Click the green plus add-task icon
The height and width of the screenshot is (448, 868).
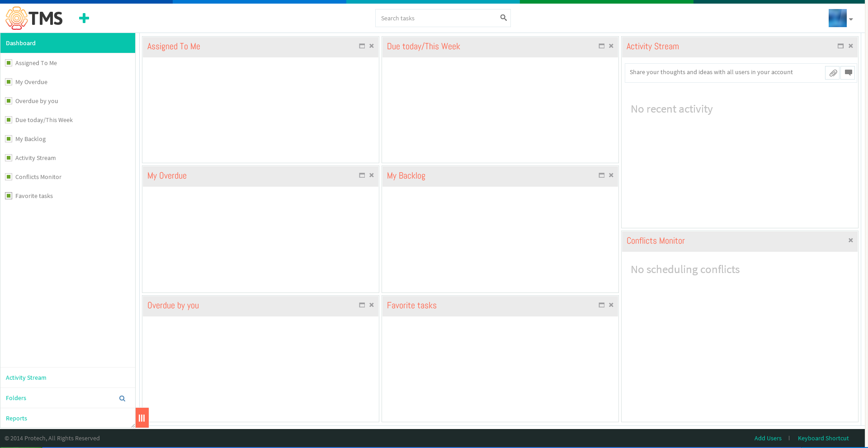pos(84,18)
